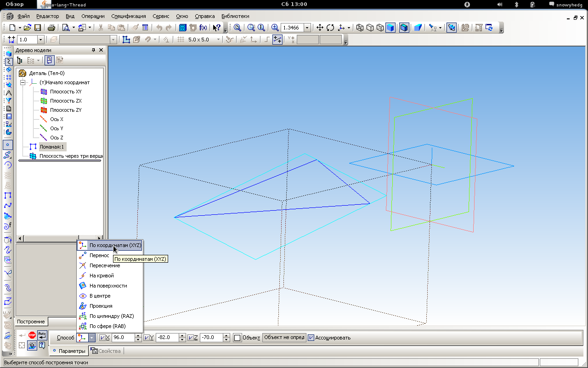Click the X coordinate input field
The height and width of the screenshot is (368, 588).
point(123,338)
